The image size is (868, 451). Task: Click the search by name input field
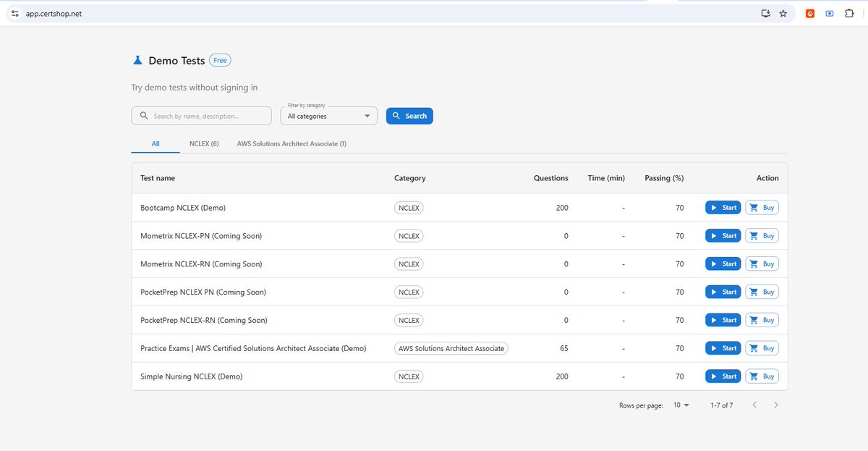point(202,116)
